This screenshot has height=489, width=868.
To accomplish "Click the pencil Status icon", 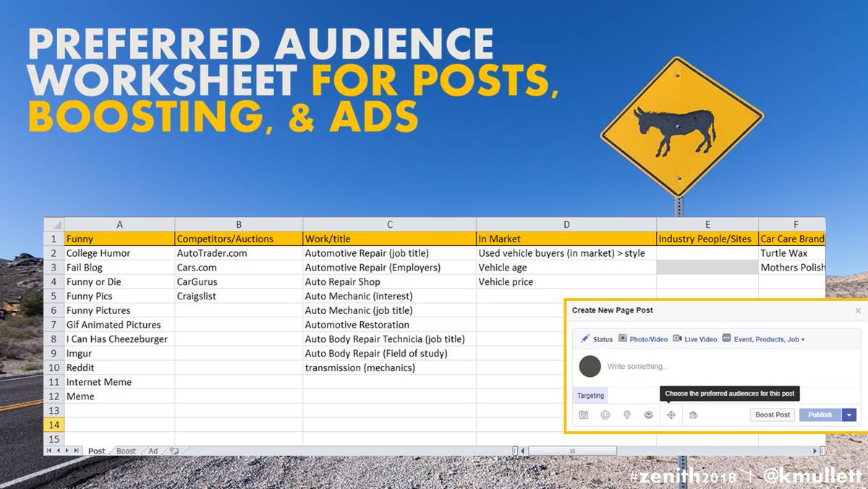I will tap(585, 339).
